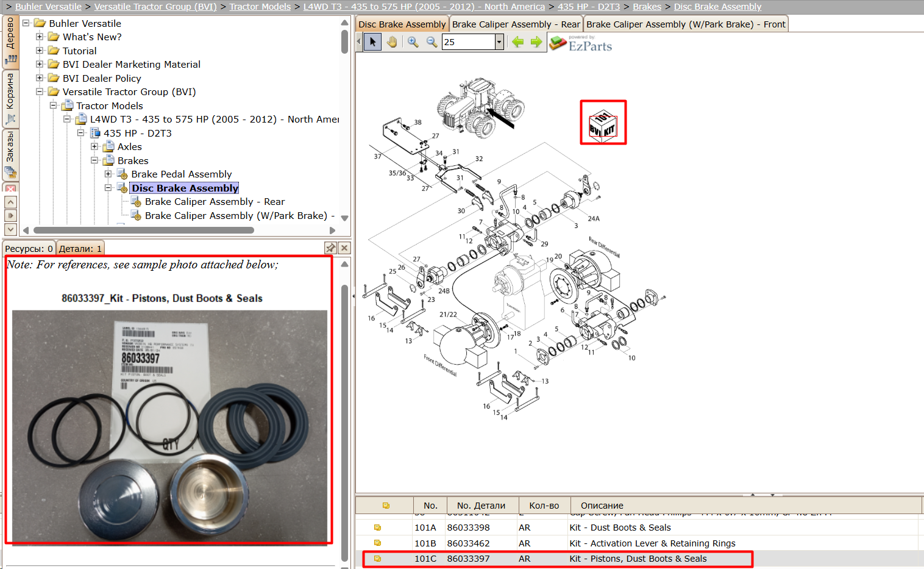Select the arrow pointer tool
Viewport: 924px width, 569px height.
[x=373, y=42]
